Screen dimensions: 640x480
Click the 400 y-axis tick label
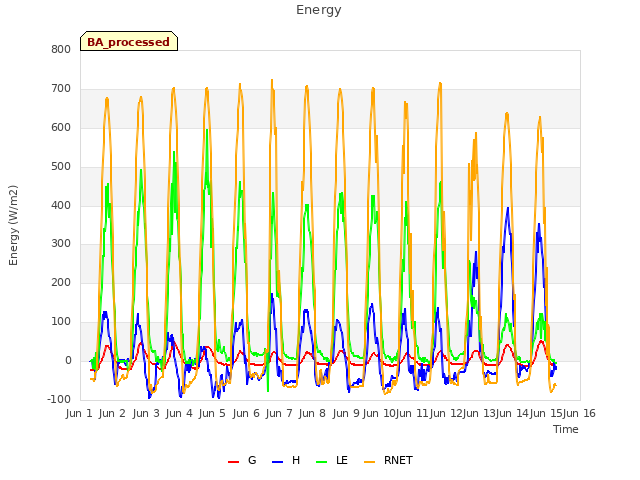click(61, 205)
